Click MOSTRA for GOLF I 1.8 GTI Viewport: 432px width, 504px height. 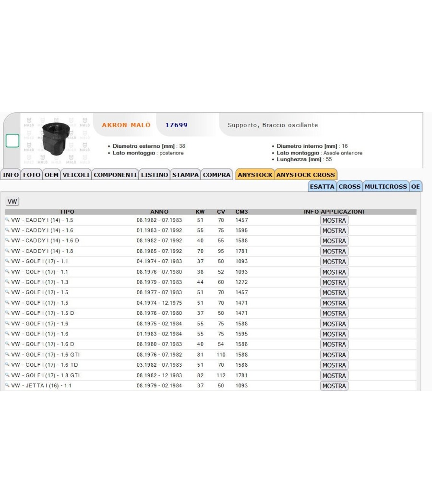click(334, 375)
